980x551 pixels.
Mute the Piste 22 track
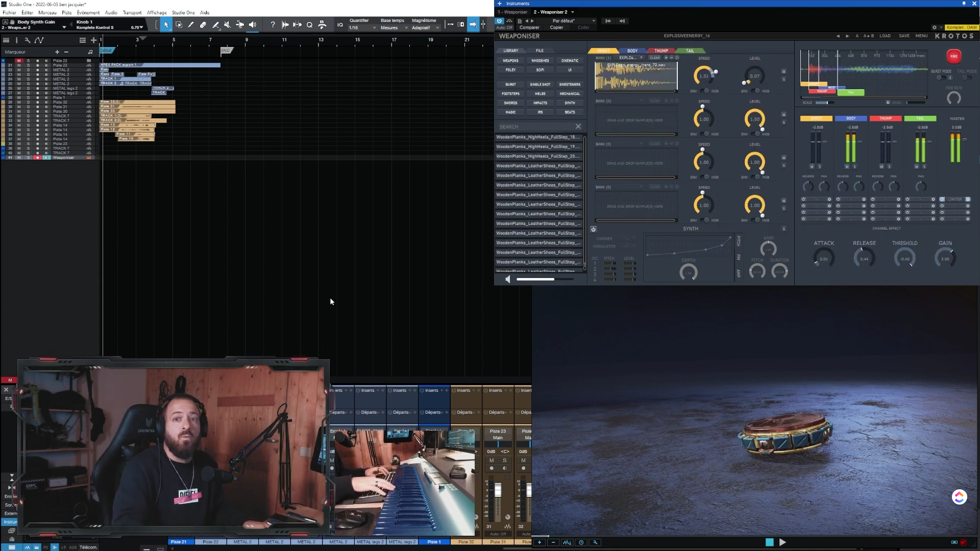tap(18, 60)
